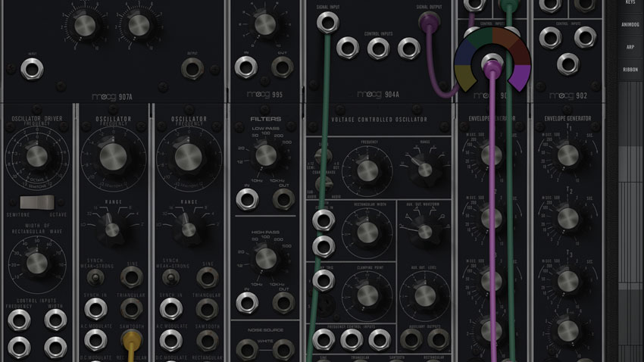Click the first Oscillator Frequency knob
This screenshot has height=362, width=644.
tap(113, 157)
